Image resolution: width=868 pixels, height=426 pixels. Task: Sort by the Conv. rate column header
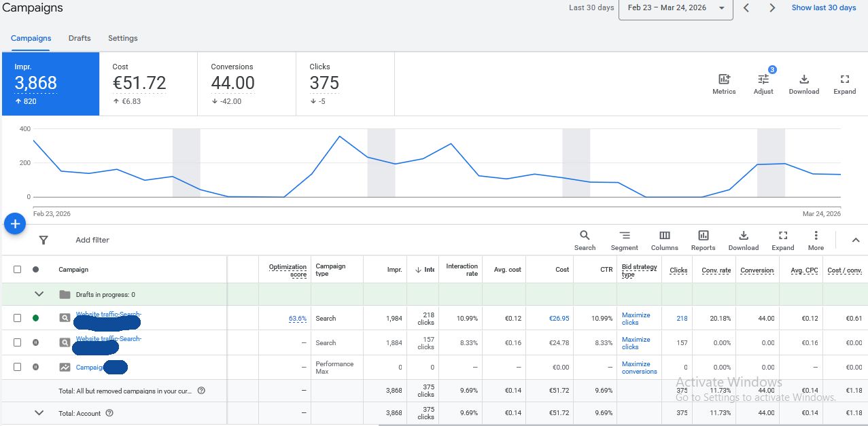point(716,270)
